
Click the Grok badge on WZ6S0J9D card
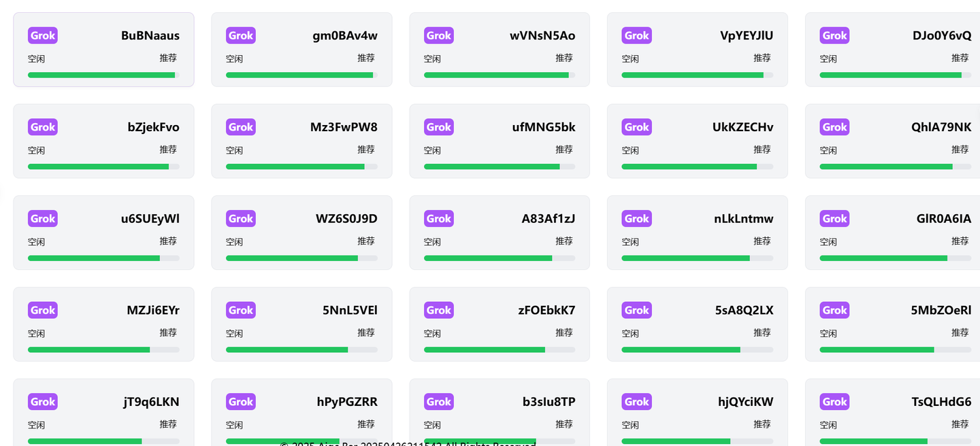pyautogui.click(x=240, y=218)
